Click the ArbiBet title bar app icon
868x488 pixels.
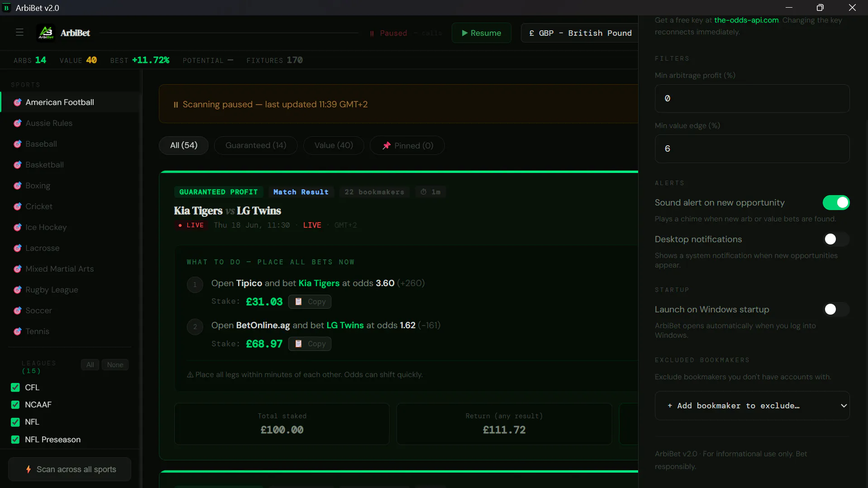pyautogui.click(x=6, y=8)
